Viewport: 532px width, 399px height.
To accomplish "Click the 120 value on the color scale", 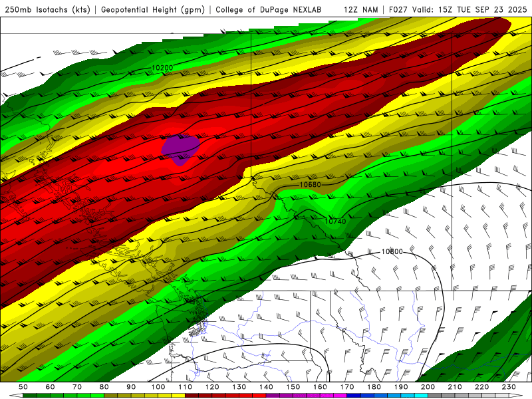I will pyautogui.click(x=212, y=387).
